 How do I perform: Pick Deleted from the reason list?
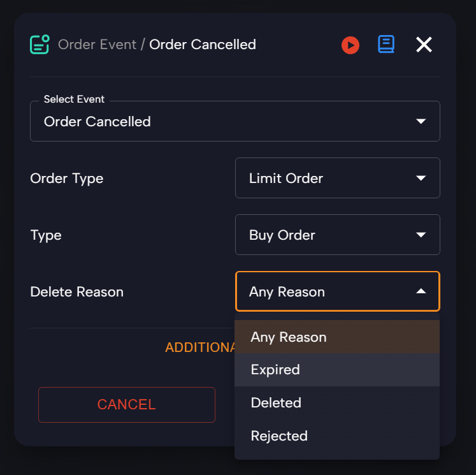click(x=337, y=403)
